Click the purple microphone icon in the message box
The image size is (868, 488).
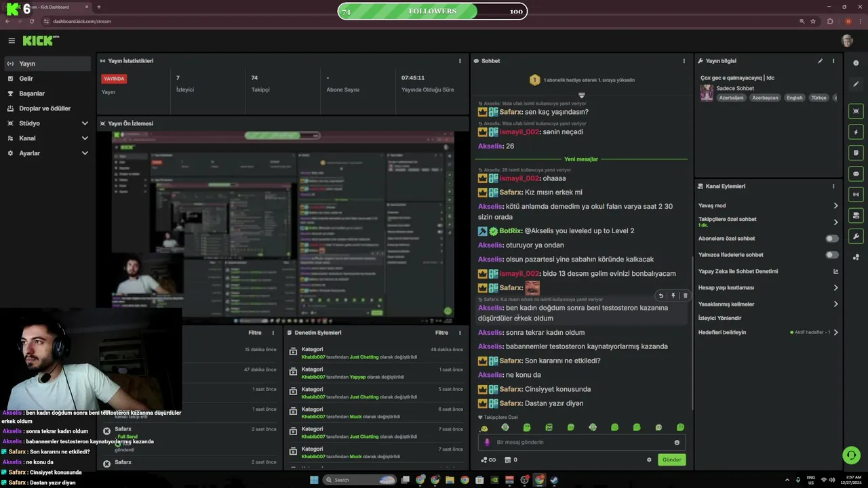[x=487, y=442]
